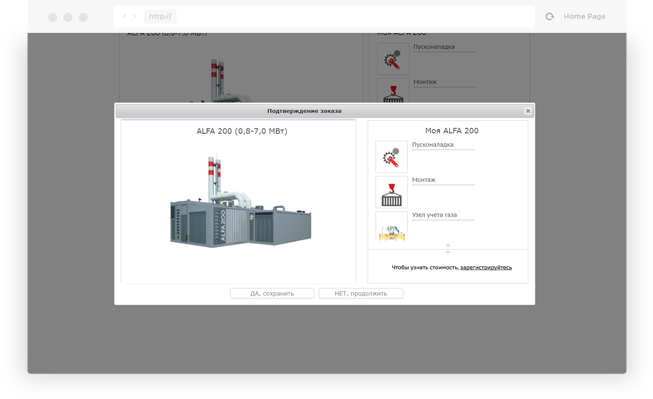Click the browser reload icon

(550, 17)
